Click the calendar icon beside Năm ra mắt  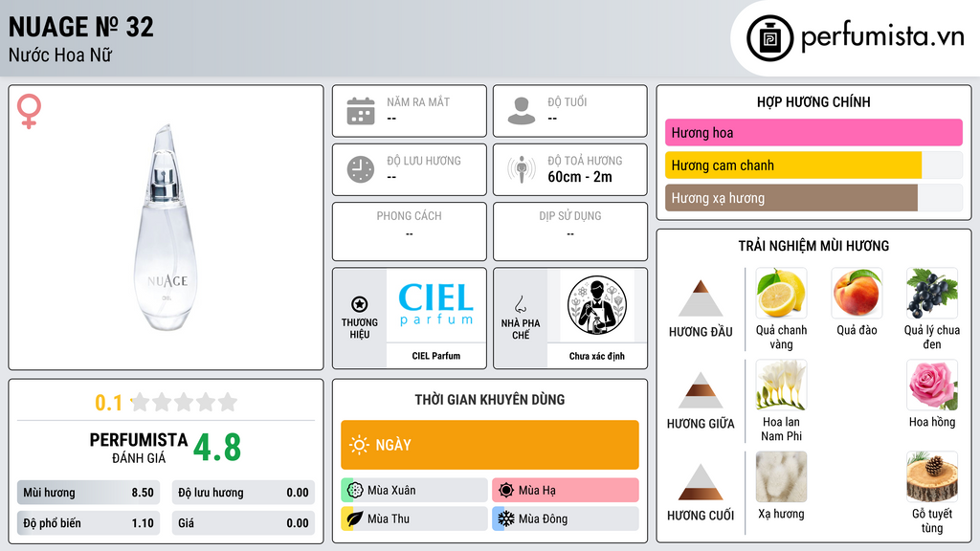click(361, 111)
